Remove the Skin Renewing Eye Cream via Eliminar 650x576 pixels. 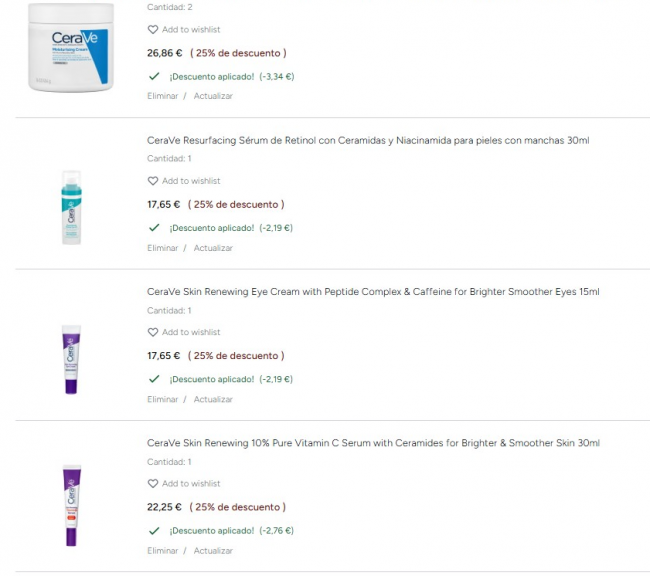pos(163,399)
